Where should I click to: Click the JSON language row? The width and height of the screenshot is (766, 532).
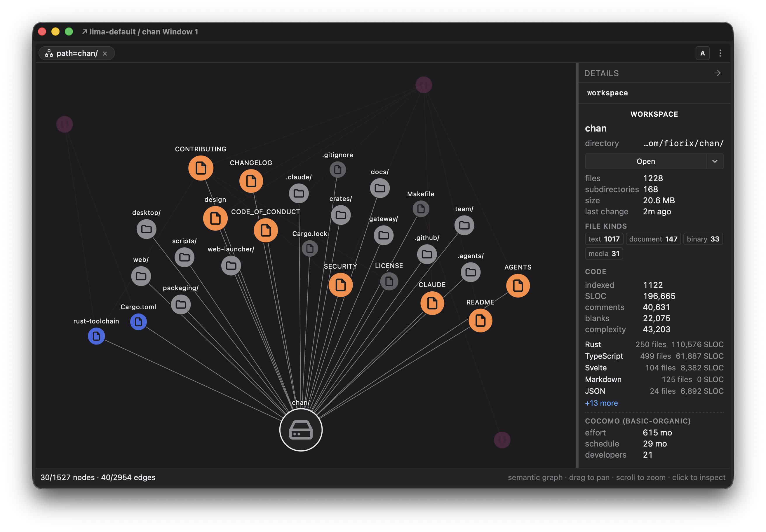tap(654, 391)
